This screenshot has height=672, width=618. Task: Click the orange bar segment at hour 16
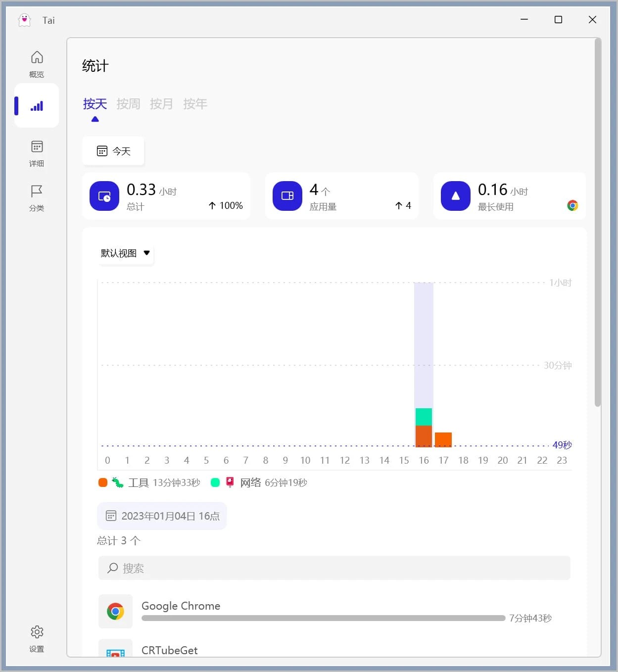[x=424, y=436]
